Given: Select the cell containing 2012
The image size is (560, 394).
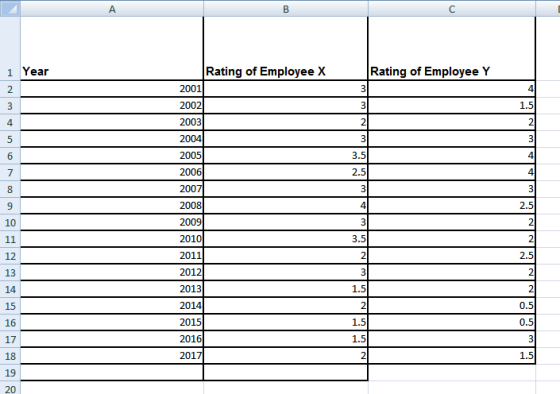Looking at the screenshot, I should (x=112, y=272).
